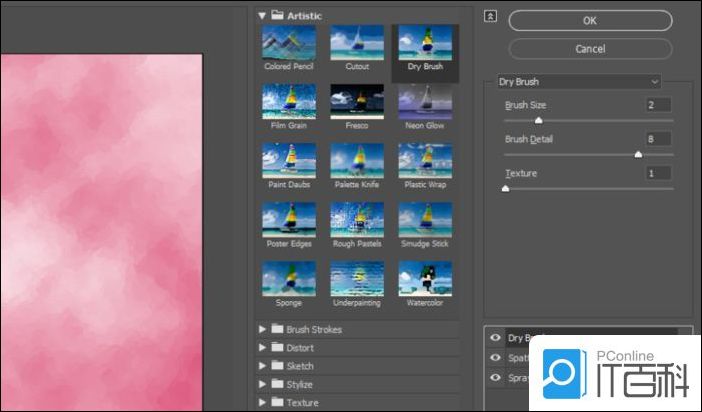The height and width of the screenshot is (412, 702).
Task: Open the Sketch filter category
Action: (x=263, y=366)
